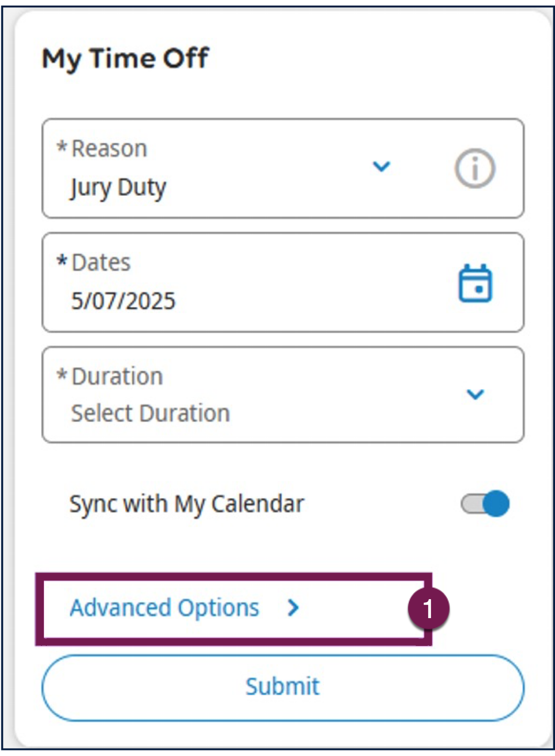Select the 'Select Duration' placeholder text

150,413
